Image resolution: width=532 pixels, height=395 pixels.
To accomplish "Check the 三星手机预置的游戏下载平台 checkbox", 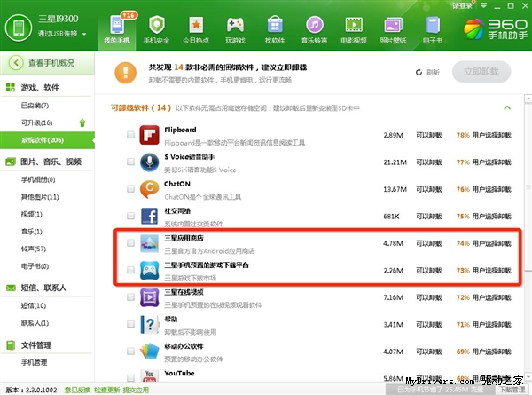I will point(130,270).
